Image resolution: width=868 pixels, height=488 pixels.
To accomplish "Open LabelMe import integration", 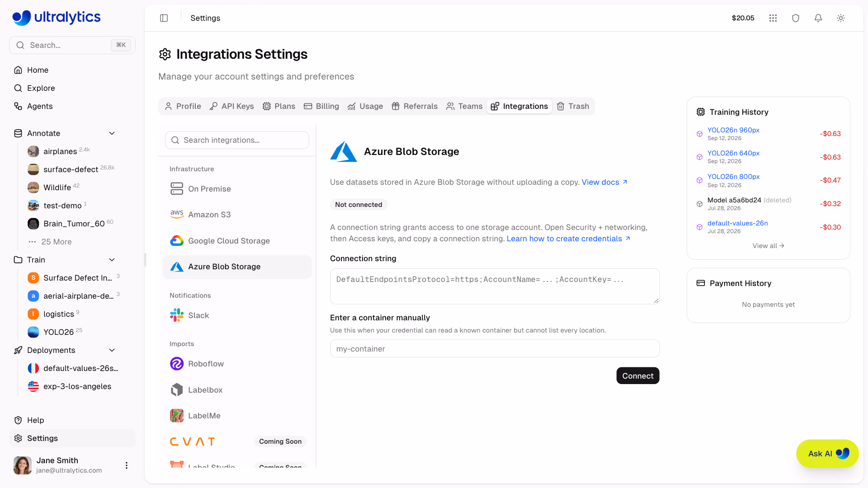I will point(237,416).
